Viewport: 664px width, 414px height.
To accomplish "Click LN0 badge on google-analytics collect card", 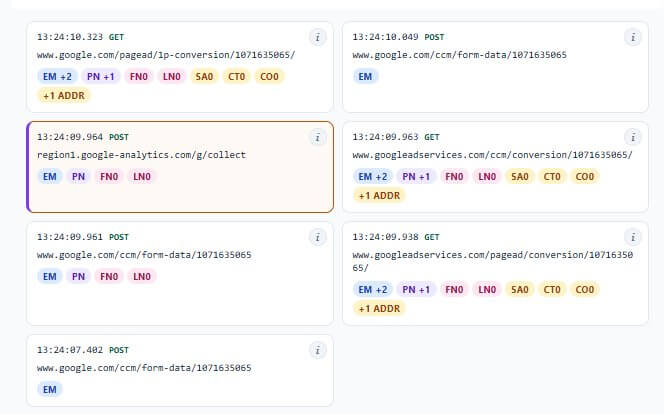I will 142,177.
